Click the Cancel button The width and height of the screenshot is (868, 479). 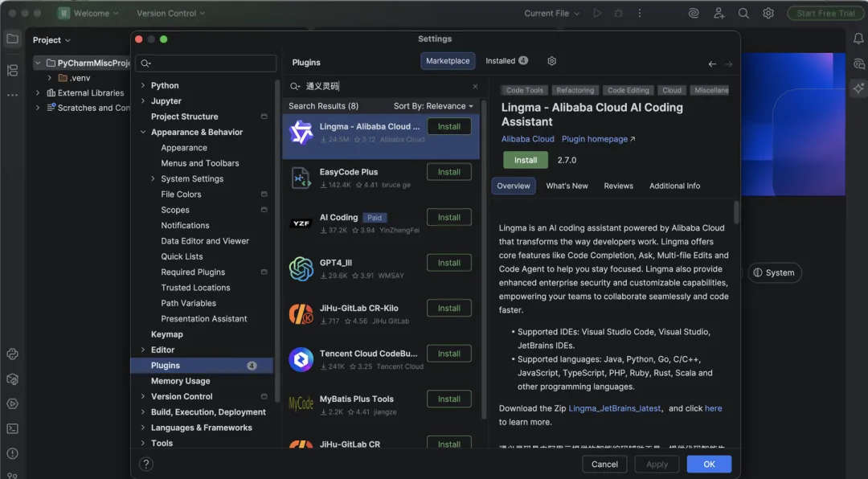(604, 464)
